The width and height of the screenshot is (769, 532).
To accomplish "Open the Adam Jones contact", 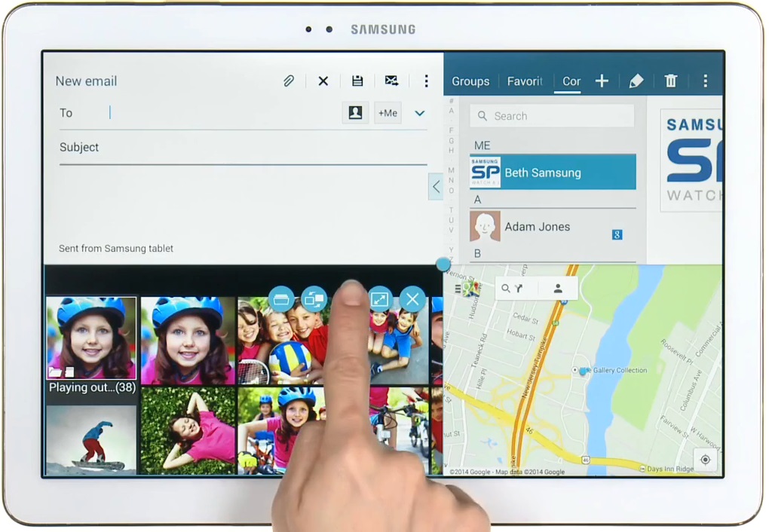I will pyautogui.click(x=553, y=227).
